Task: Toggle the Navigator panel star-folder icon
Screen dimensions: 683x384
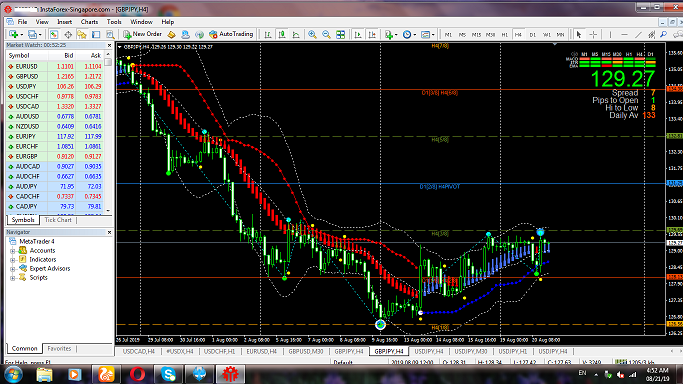Action: [82, 34]
